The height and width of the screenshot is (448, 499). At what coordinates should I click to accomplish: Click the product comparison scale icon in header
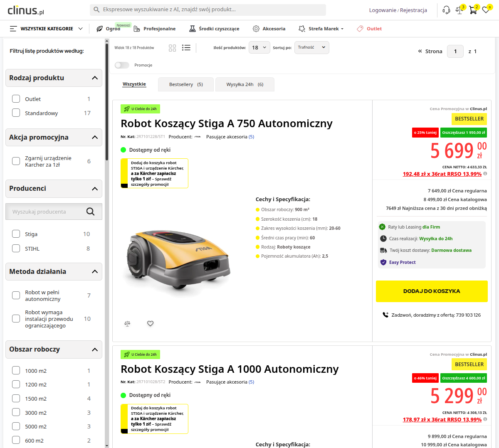(x=459, y=10)
